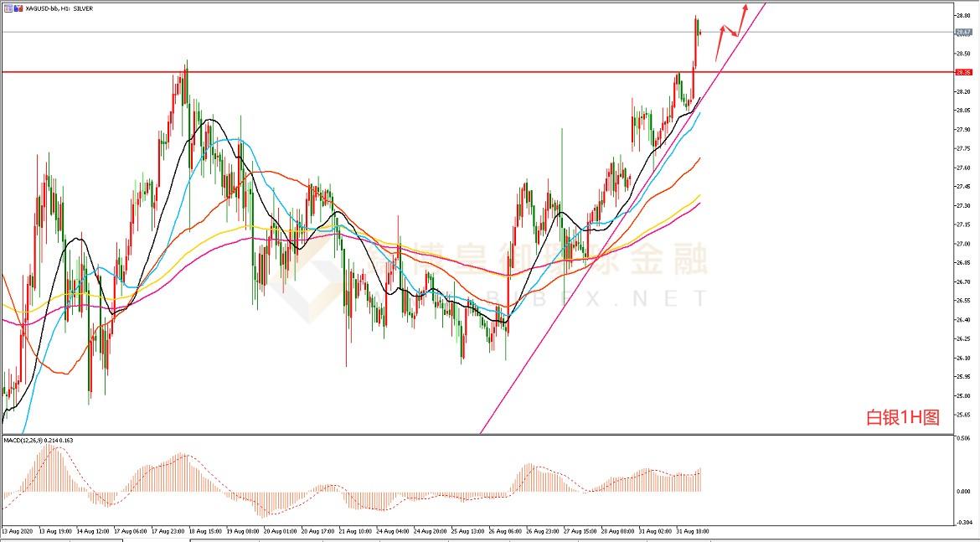This screenshot has height=542, width=980.
Task: Click the 27.00 price scale label
Action: tap(963, 244)
